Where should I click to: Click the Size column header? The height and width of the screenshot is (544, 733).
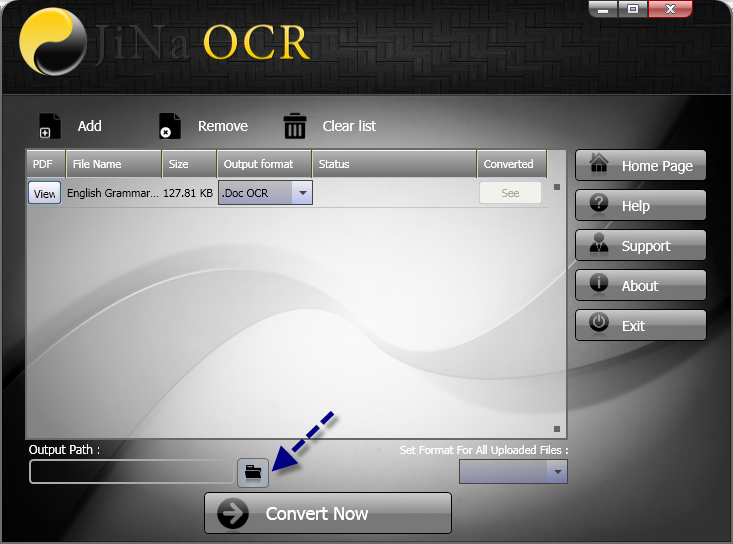coord(189,164)
